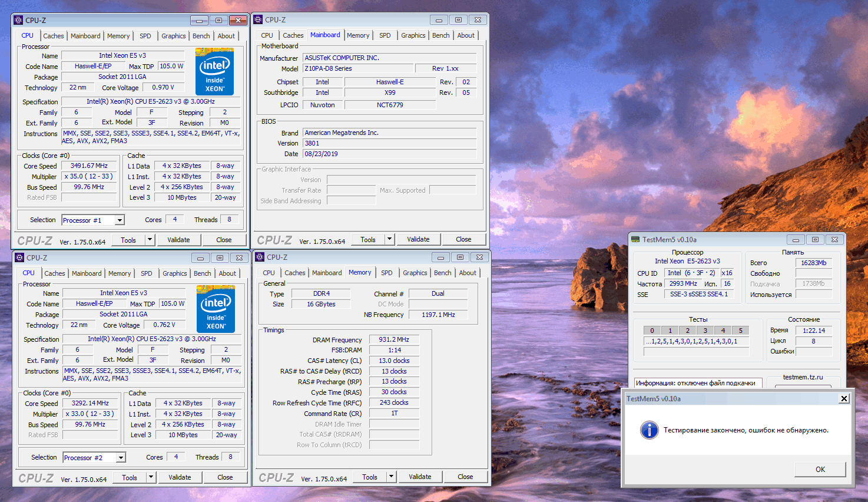868x502 pixels.
Task: Click the 2993 MHz frequency value in TestMem5
Action: coord(683,283)
